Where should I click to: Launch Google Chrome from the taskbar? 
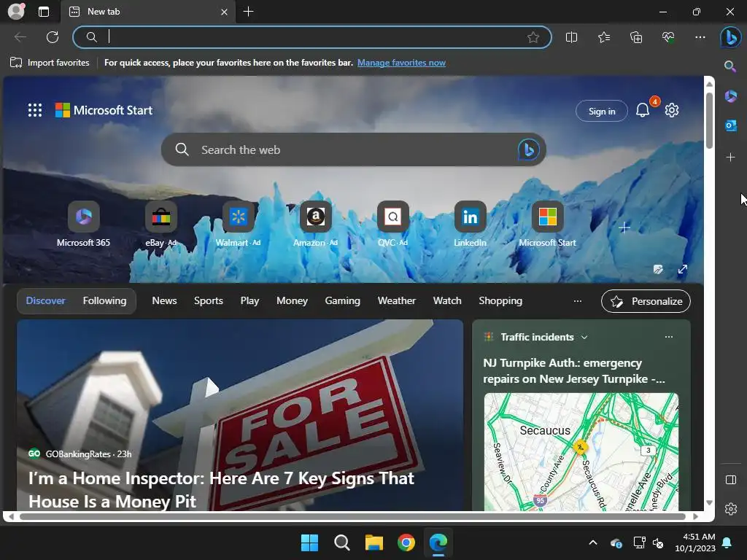click(x=406, y=542)
